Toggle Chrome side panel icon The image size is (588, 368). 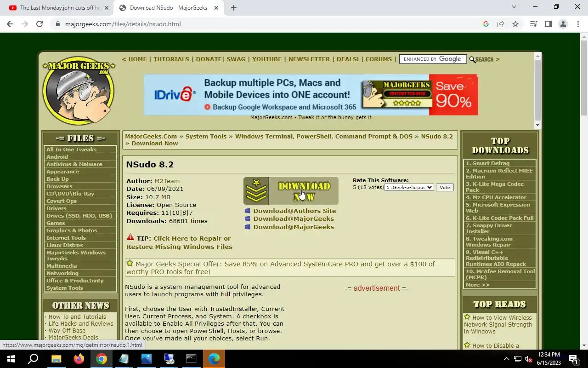coord(548,24)
